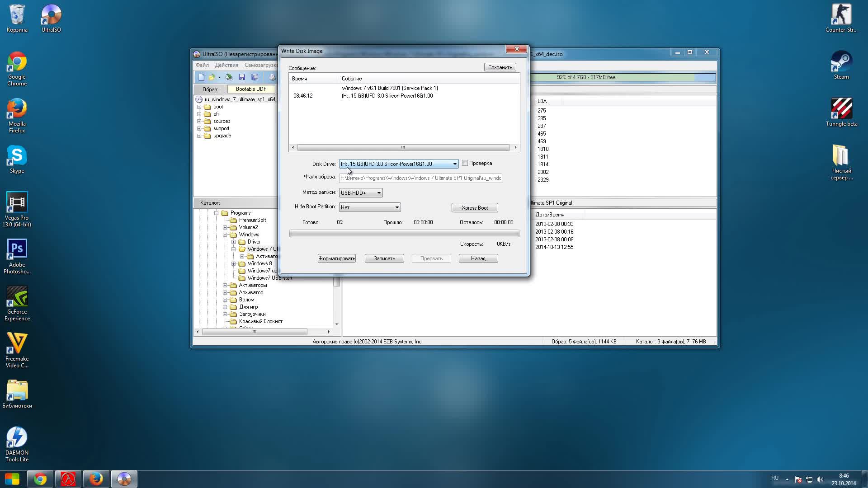Click the RU language indicator in taskbar
The width and height of the screenshot is (868, 488).
(775, 478)
